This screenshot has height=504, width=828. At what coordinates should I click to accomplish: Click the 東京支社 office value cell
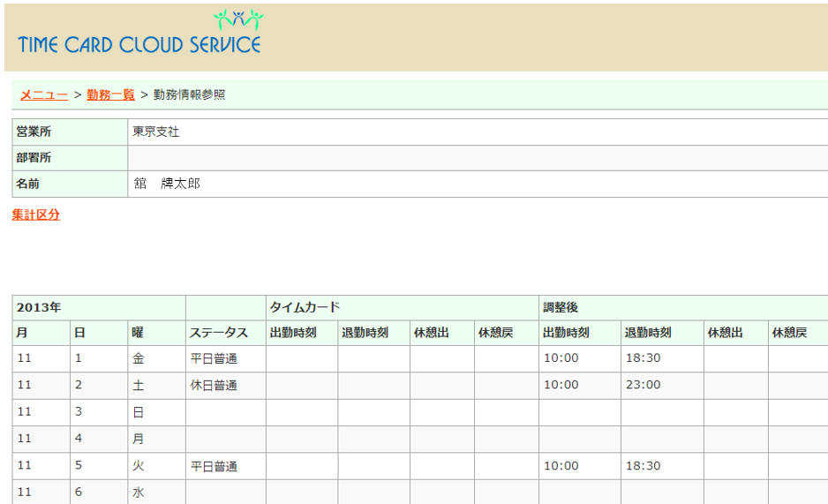478,132
